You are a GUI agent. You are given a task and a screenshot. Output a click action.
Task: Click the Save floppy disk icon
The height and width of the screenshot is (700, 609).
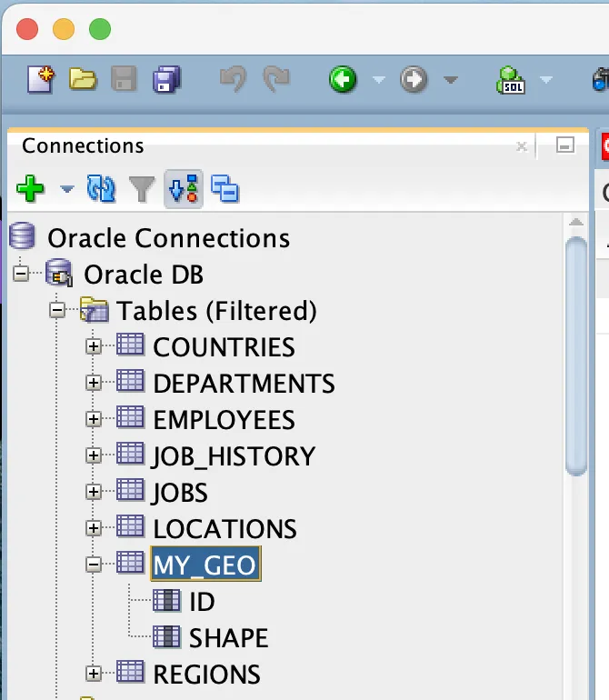pyautogui.click(x=124, y=79)
